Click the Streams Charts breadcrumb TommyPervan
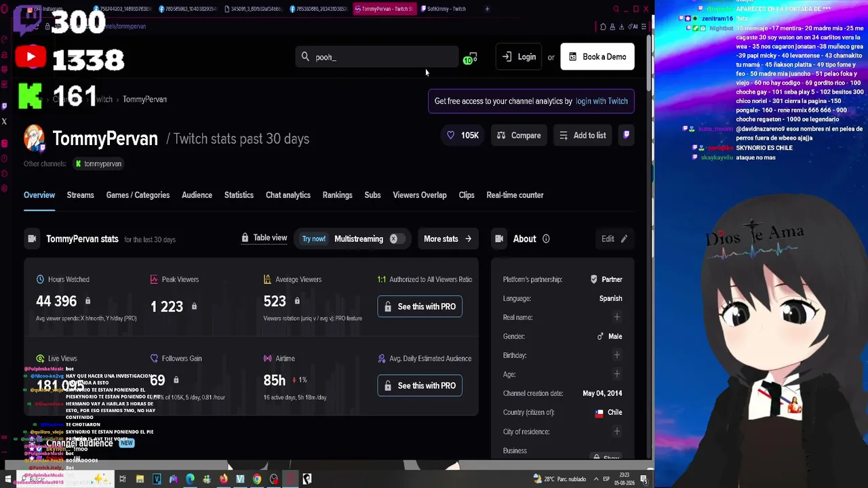868x488 pixels. [144, 100]
